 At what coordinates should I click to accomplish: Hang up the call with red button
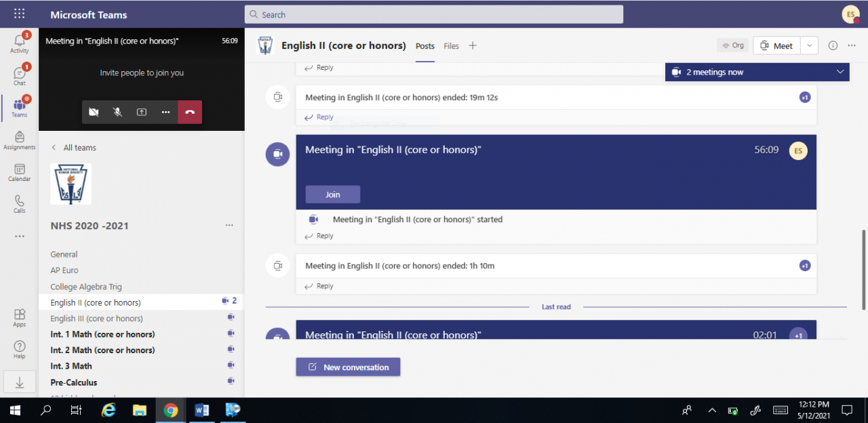190,112
